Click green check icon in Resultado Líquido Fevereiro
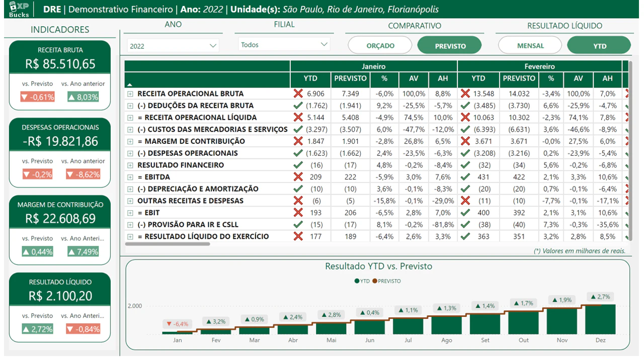This screenshot has width=644, height=362. point(465,236)
